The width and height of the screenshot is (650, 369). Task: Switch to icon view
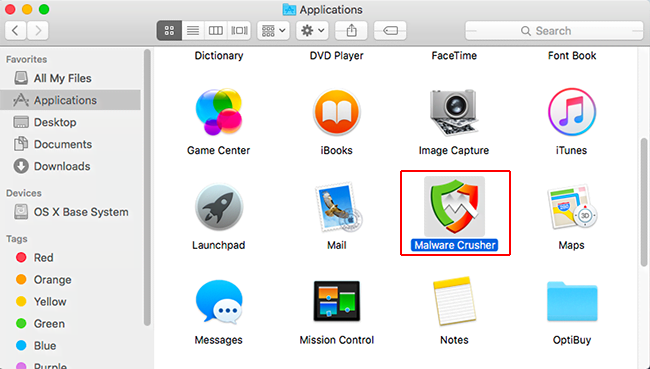[x=169, y=31]
